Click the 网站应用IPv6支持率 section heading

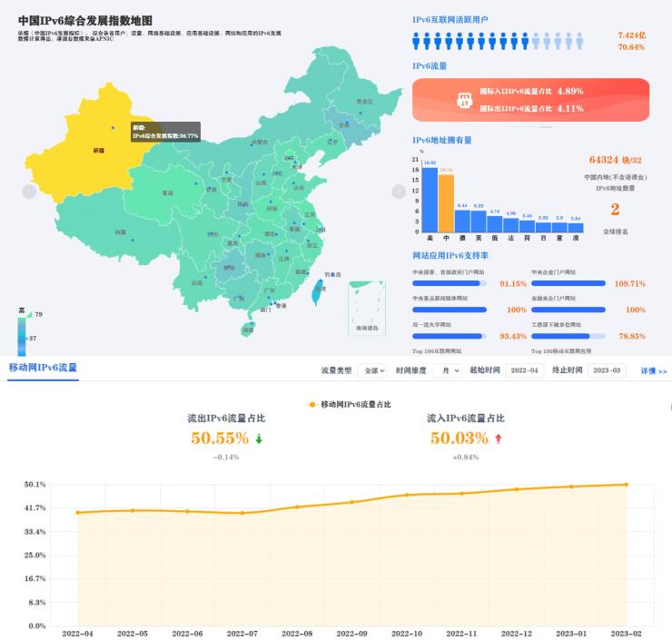[450, 255]
